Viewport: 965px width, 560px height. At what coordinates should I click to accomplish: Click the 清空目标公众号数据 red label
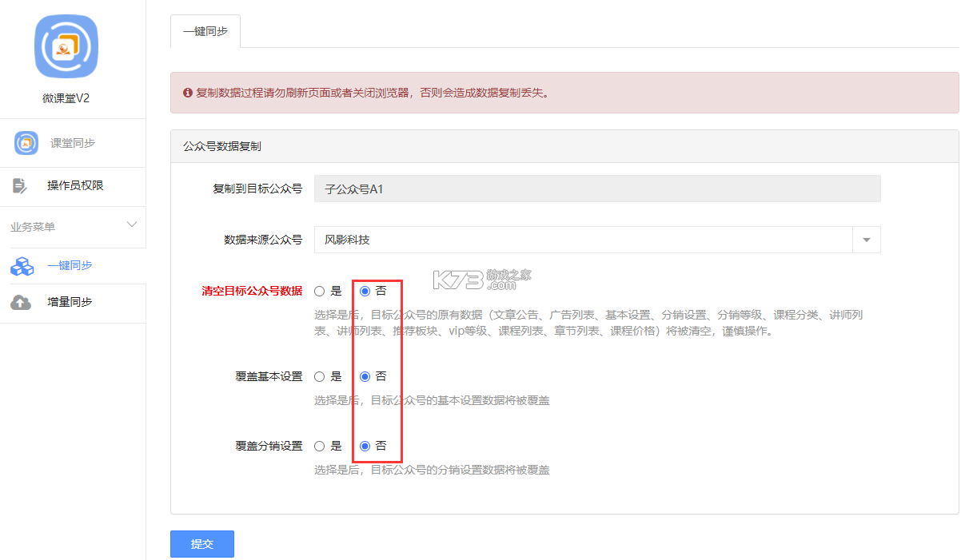(x=252, y=291)
